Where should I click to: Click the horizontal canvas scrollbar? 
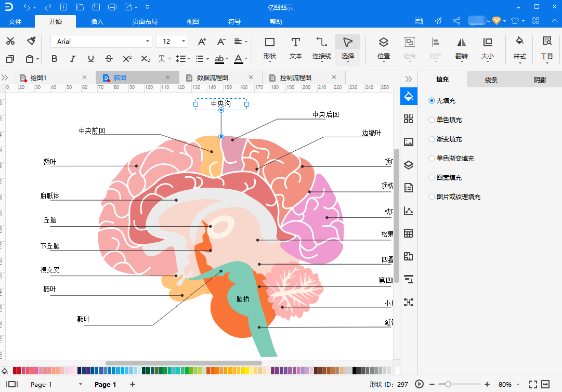[184, 363]
